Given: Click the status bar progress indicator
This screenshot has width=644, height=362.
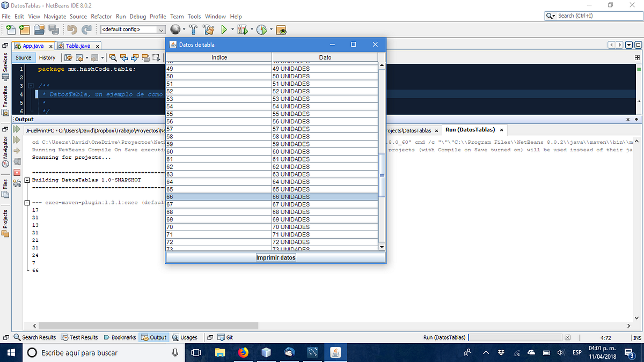Looking at the screenshot, I should click(x=515, y=337).
